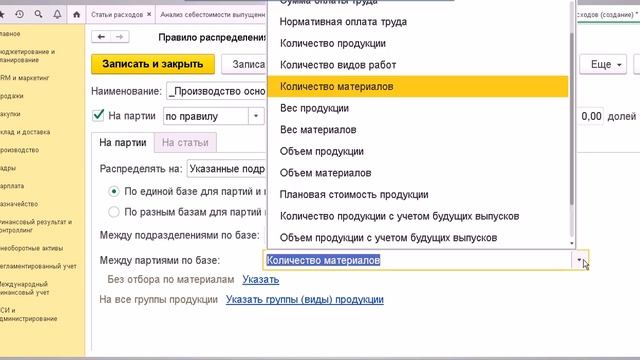Image resolution: width=640 pixels, height=360 pixels.
Task: Open Анализ себестоимости выпущенной tab
Action: point(212,14)
